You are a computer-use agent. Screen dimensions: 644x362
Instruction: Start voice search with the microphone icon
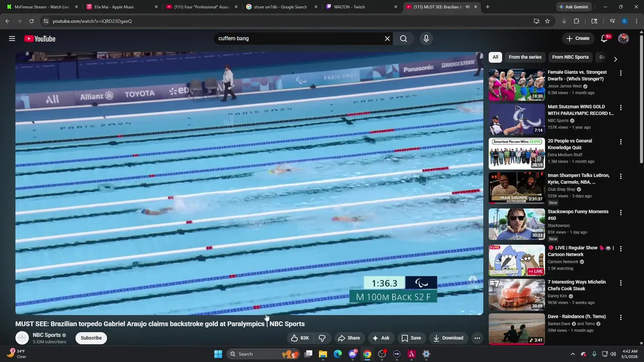click(426, 38)
